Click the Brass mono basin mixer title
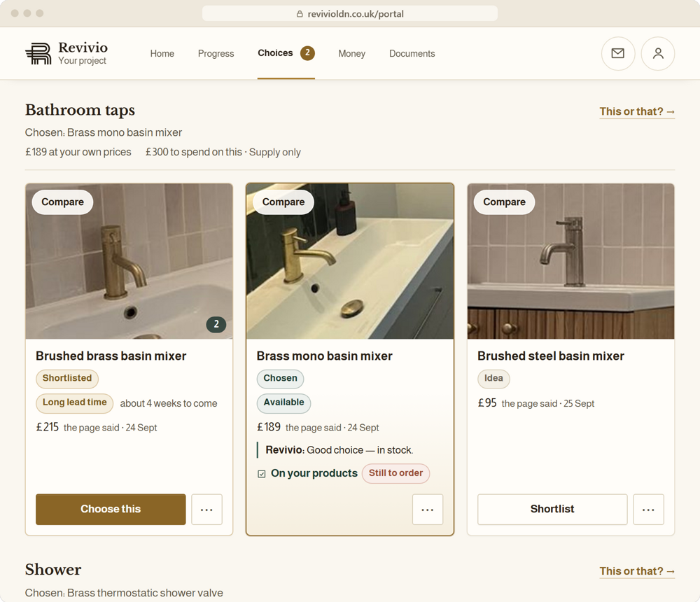This screenshot has height=602, width=700. (x=325, y=356)
